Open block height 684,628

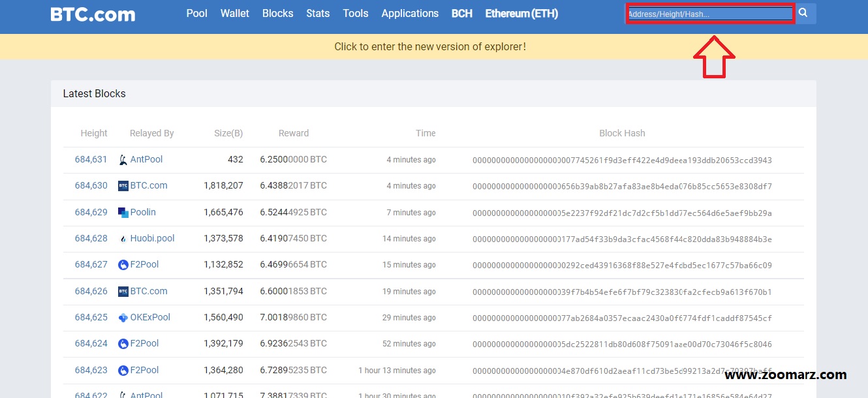coord(91,238)
